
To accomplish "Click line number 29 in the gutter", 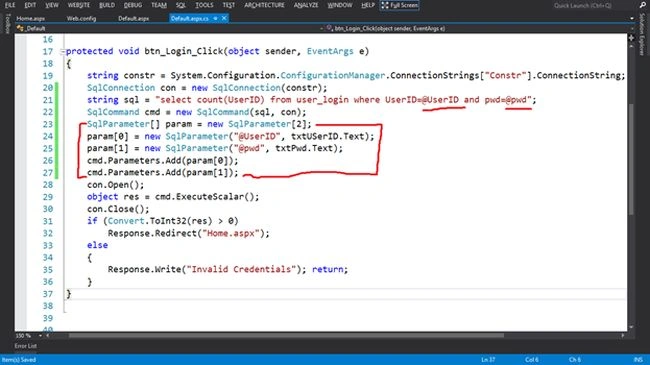I will pos(48,197).
